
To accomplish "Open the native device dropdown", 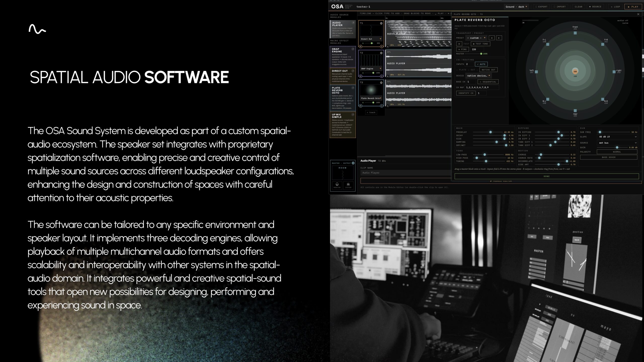I will [x=479, y=76].
